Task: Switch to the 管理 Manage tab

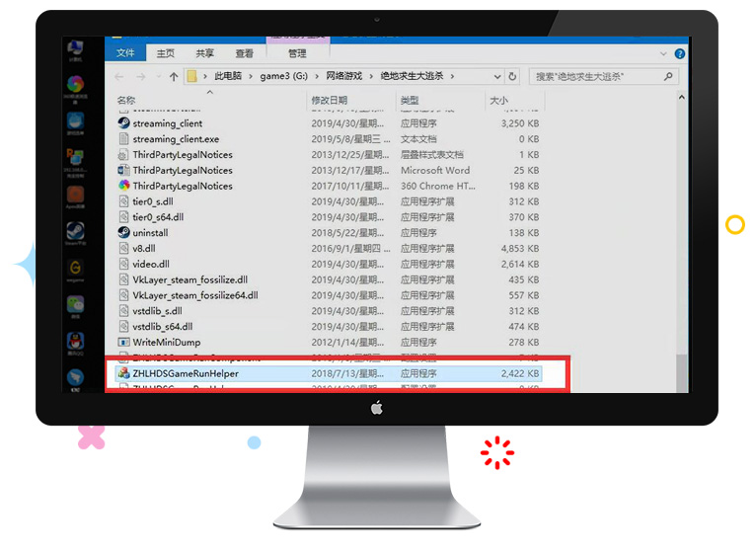Action: click(x=297, y=53)
